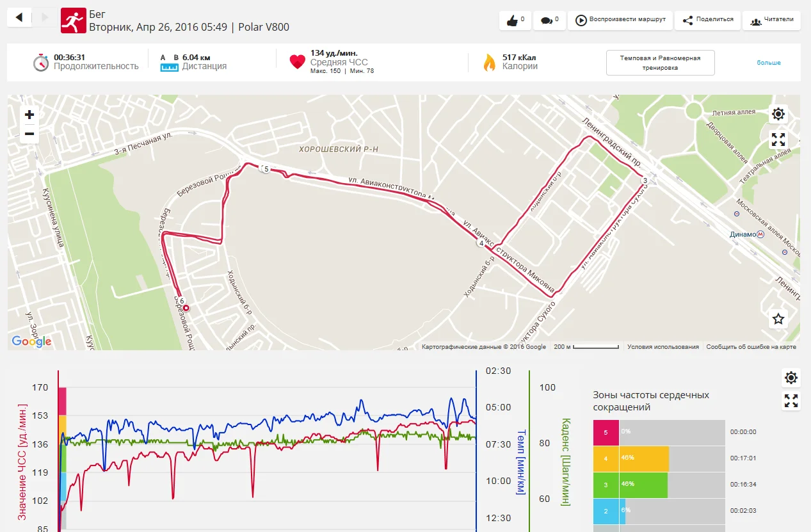Click the Поделиться share button
The image size is (811, 532).
tap(708, 20)
